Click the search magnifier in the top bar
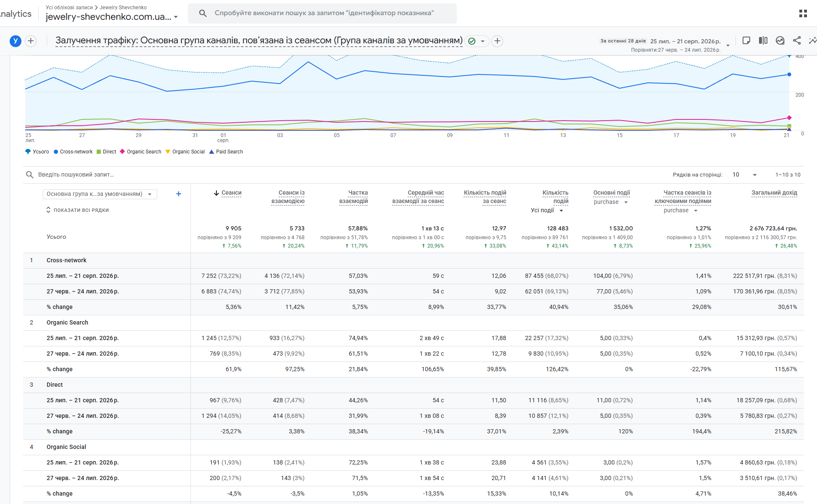This screenshot has height=504, width=817. coord(203,13)
